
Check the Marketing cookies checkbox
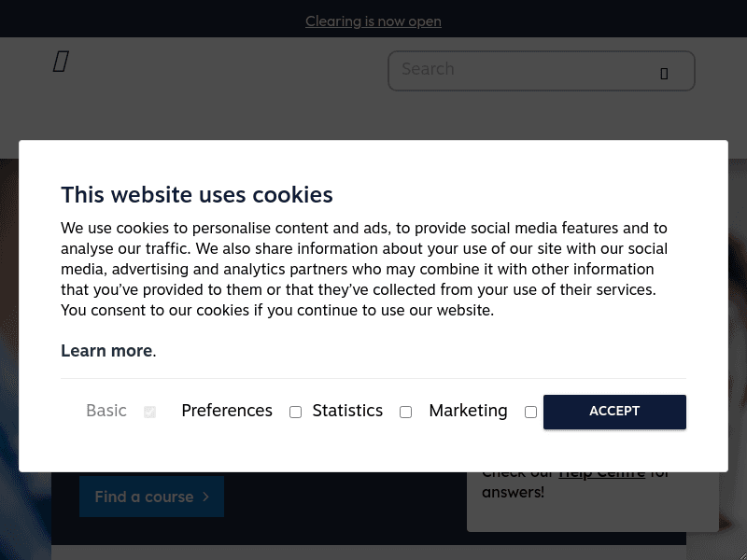coord(530,412)
